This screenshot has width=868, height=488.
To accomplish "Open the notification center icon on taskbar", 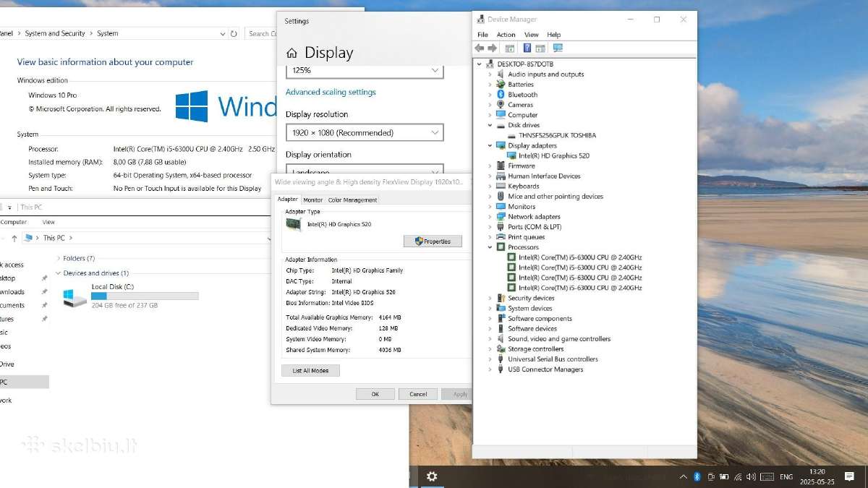I will click(850, 476).
